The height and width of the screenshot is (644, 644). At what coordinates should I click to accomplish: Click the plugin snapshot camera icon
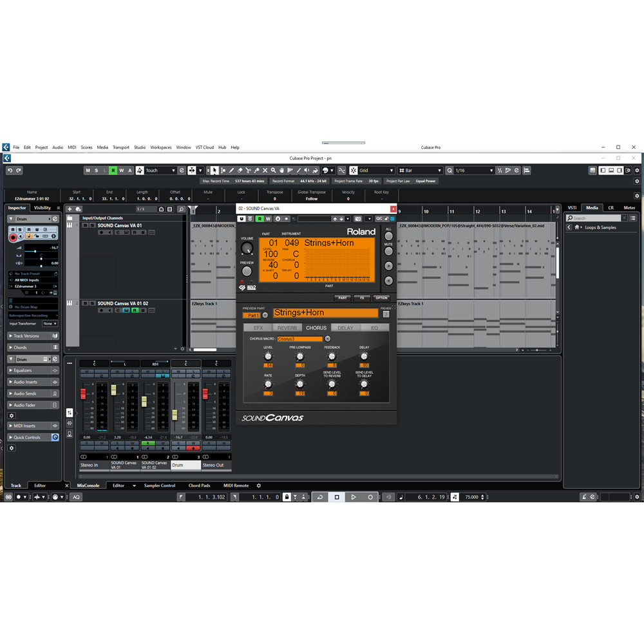[x=357, y=219]
